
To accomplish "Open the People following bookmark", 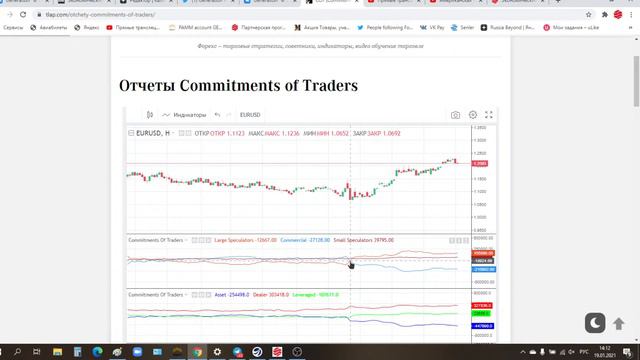I will (x=385, y=28).
